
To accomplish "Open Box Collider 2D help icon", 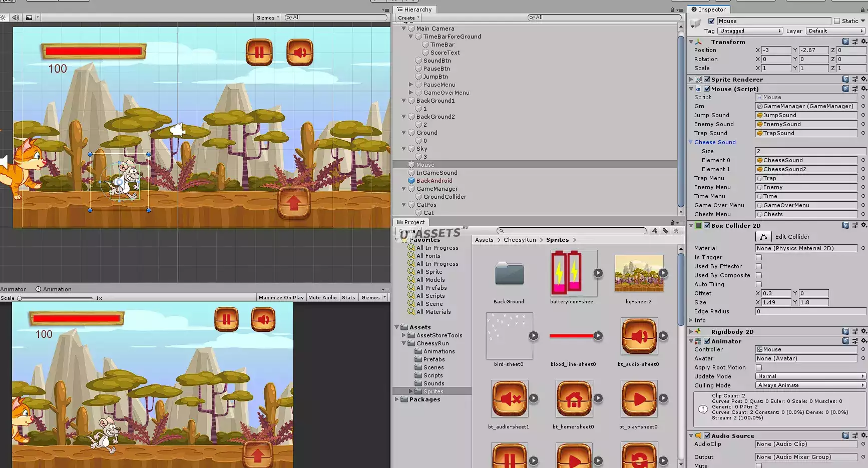I will (x=845, y=226).
